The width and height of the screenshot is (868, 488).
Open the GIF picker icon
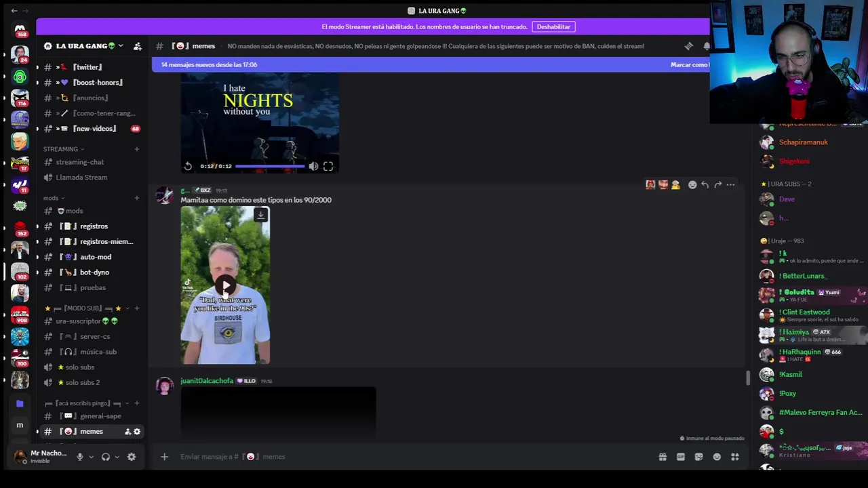681,457
